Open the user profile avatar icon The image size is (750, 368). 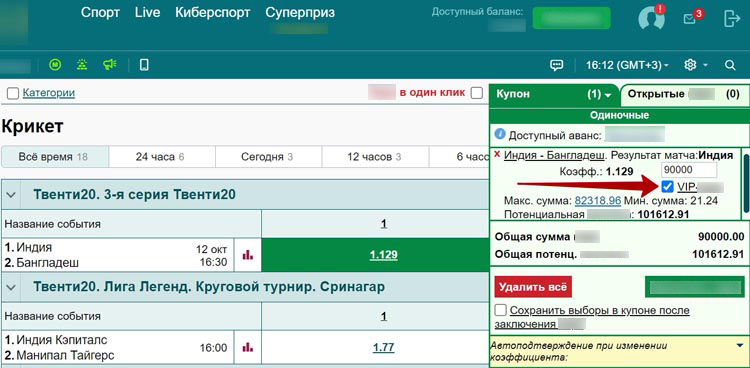coord(651,18)
